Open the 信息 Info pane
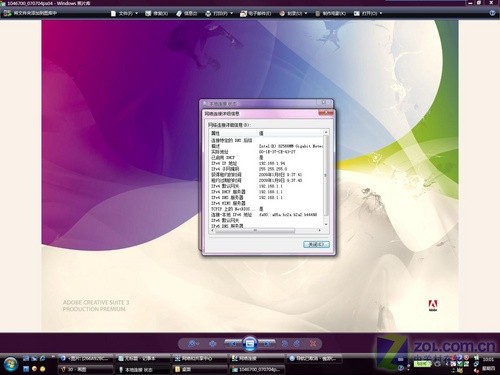 click(187, 13)
